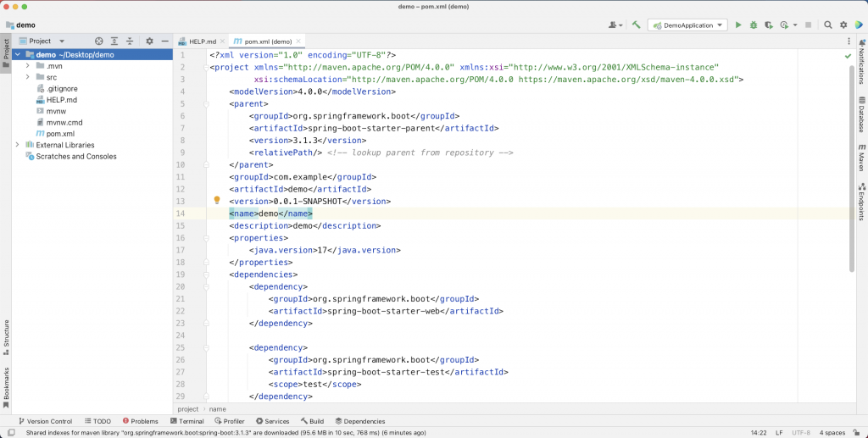Collapse the demo root folder

point(18,55)
